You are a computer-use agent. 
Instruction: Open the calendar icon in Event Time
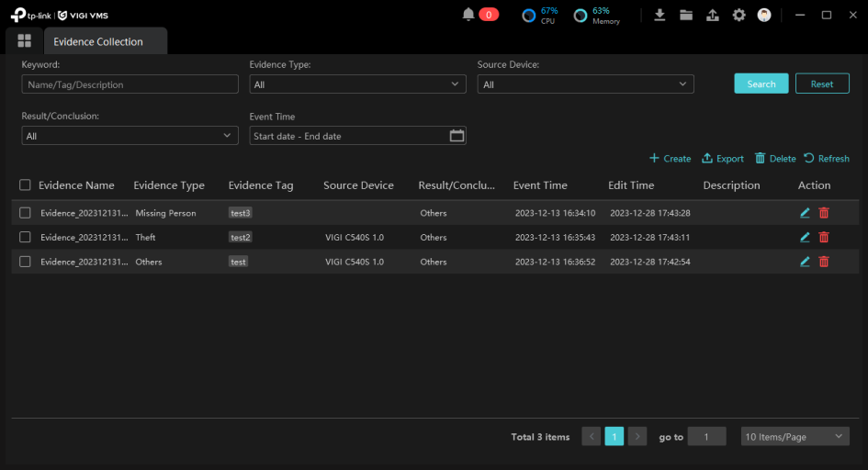coord(457,136)
